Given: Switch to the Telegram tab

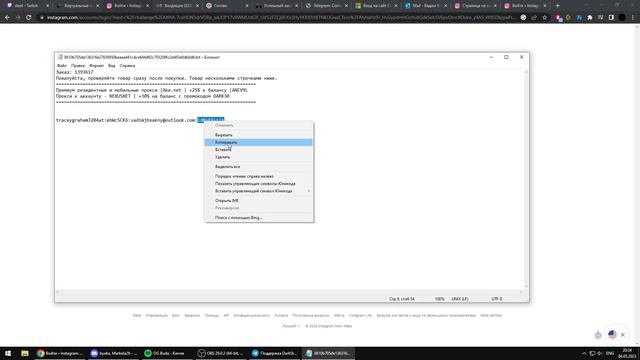Looking at the screenshot, I should coord(327,6).
